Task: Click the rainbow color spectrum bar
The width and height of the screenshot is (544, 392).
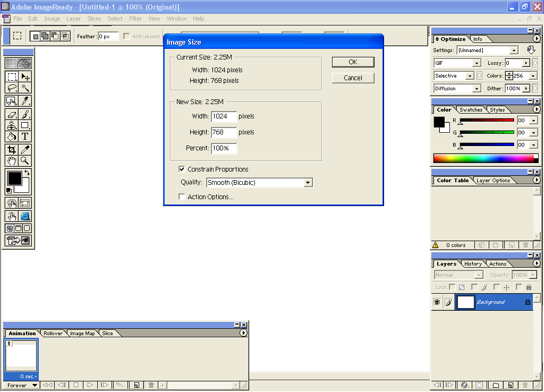Action: (483, 158)
